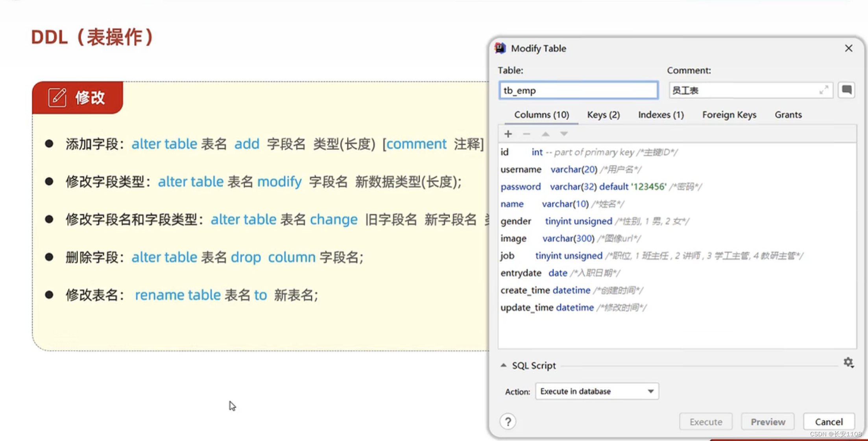
Task: Open the Action dropdown Execute in database
Action: (597, 391)
